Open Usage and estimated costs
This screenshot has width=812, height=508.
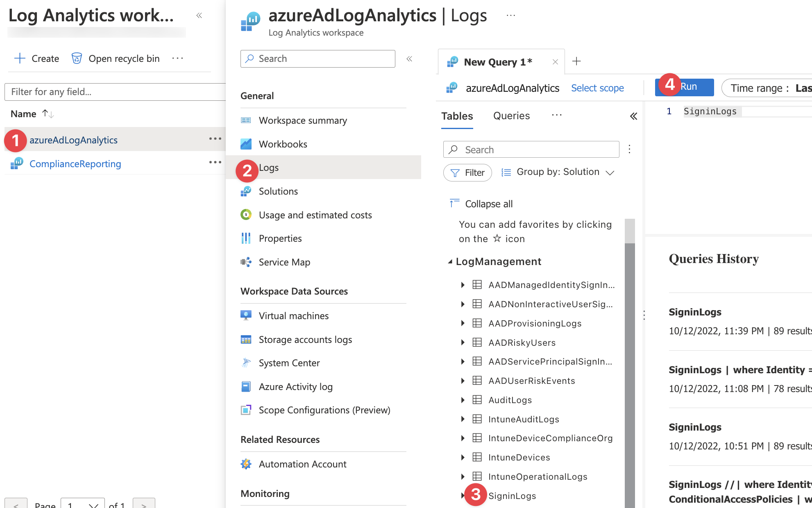pyautogui.click(x=315, y=215)
